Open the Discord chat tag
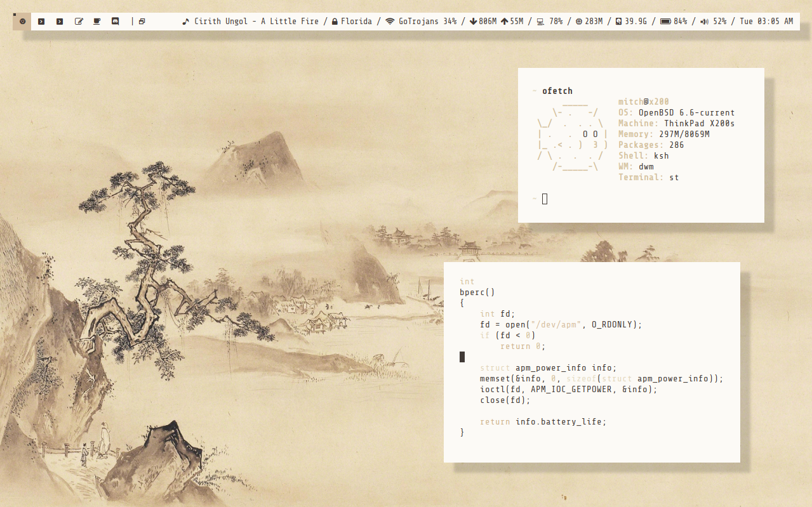This screenshot has width=812, height=507. point(115,22)
